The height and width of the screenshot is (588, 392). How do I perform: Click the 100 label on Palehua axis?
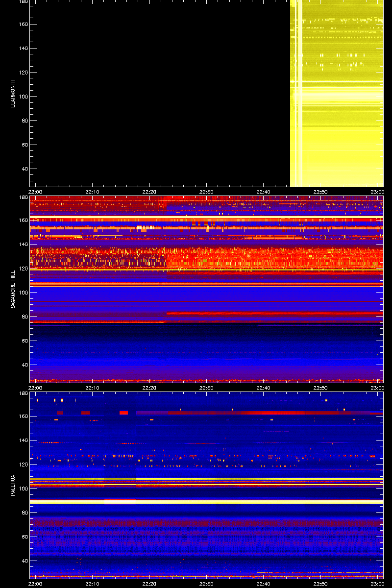pyautogui.click(x=23, y=489)
